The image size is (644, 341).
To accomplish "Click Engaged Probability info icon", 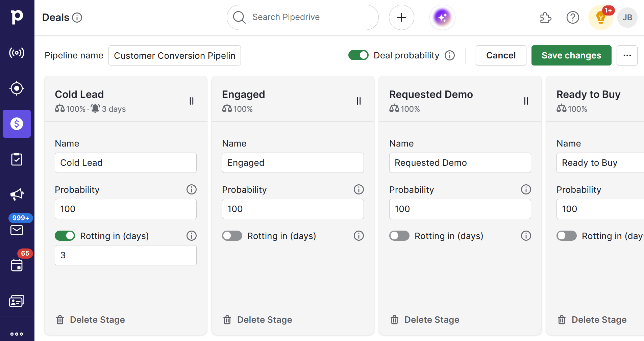I will pos(359,189).
